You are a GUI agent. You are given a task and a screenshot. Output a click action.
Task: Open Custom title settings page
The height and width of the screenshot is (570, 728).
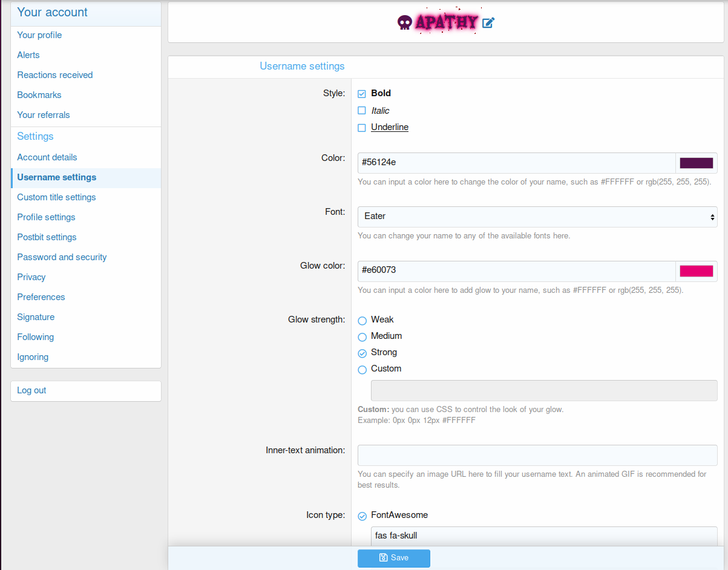pyautogui.click(x=56, y=197)
